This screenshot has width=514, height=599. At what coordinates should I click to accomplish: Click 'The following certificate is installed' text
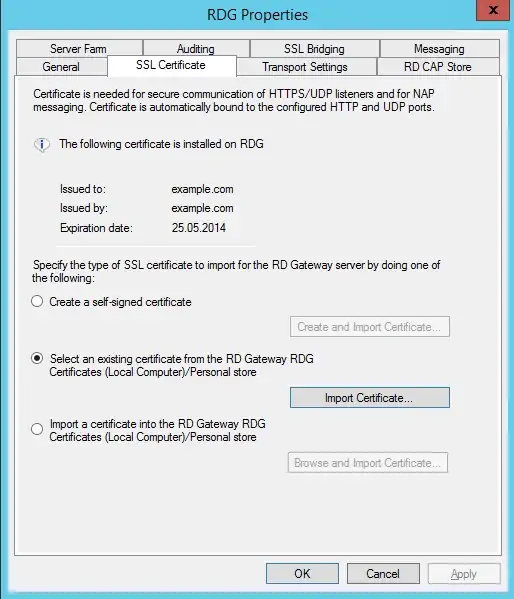(x=161, y=144)
